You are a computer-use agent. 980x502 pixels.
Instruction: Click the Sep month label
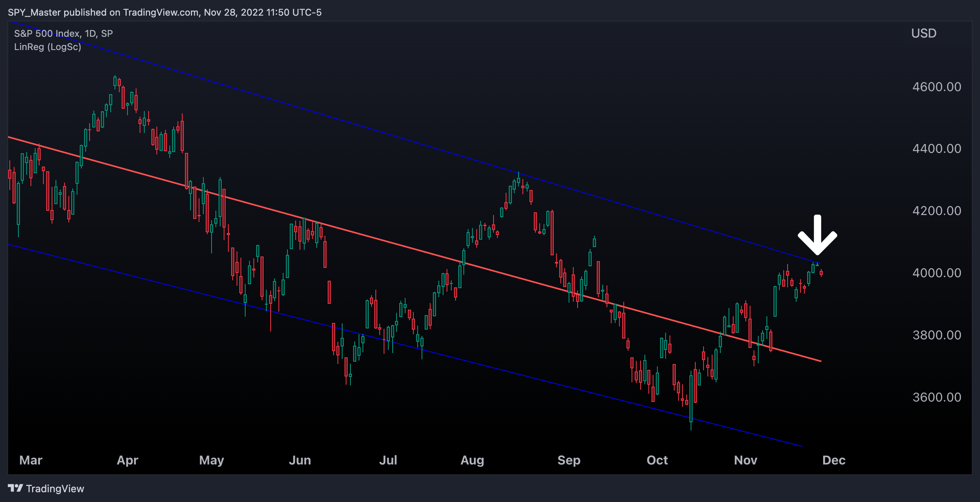569,461
